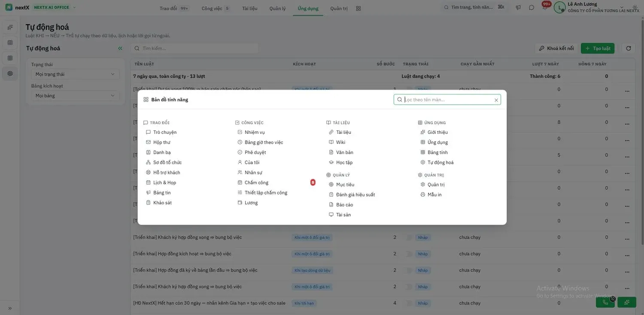Open Bảng giờ theo việc

pyautogui.click(x=260, y=142)
